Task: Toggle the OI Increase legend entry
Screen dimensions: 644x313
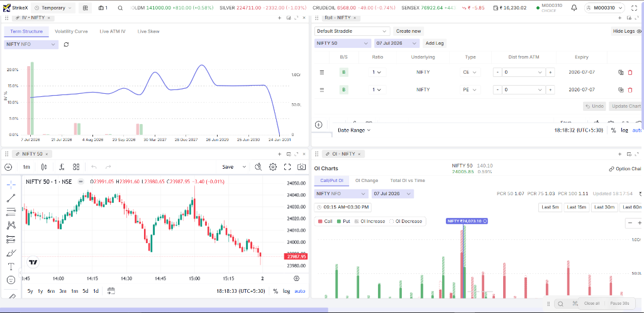Action: [370, 221]
